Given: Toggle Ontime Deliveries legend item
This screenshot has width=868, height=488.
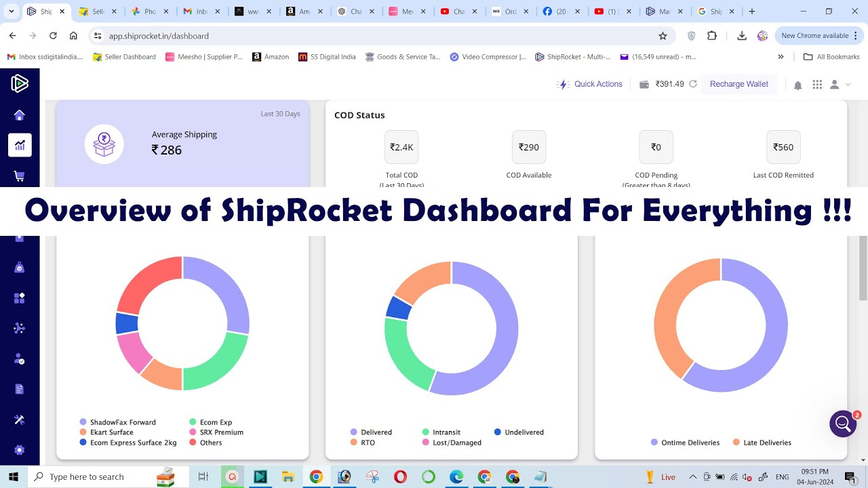Looking at the screenshot, I should (x=685, y=443).
